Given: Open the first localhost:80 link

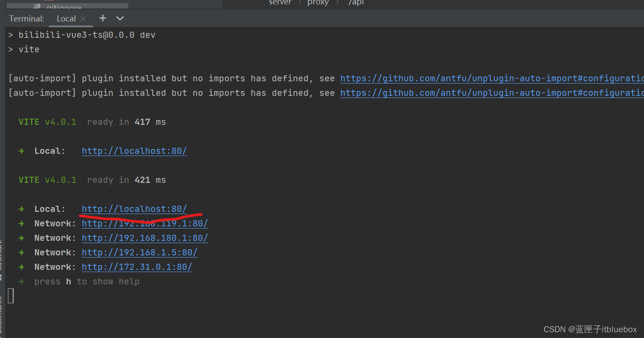Looking at the screenshot, I should 134,151.
